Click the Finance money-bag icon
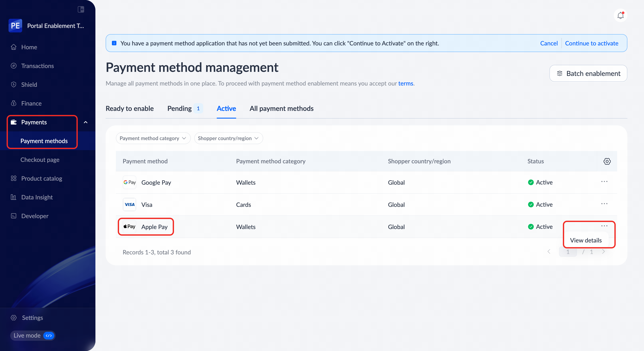 [14, 103]
